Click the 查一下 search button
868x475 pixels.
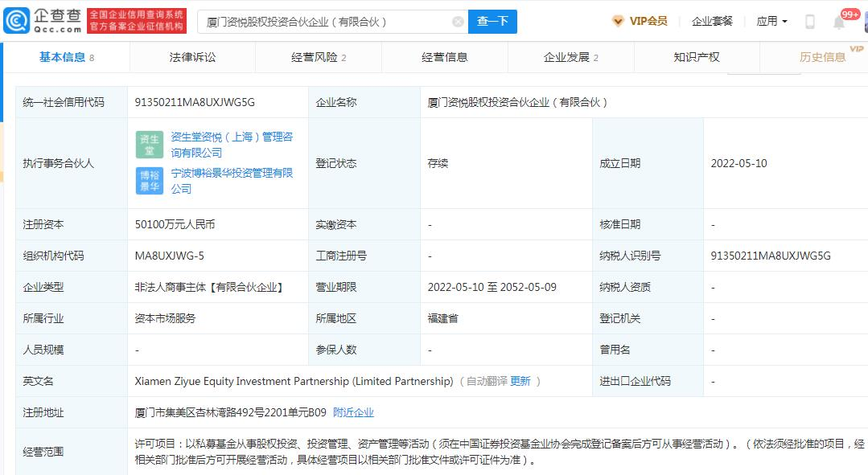coord(492,22)
